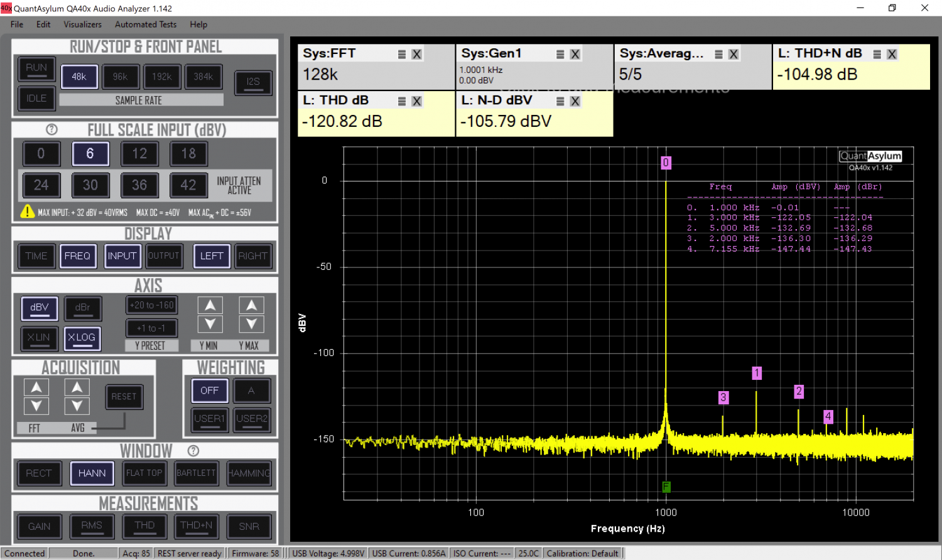Open the Sys:Averages tile menu icon
The image size is (942, 560).
click(718, 55)
